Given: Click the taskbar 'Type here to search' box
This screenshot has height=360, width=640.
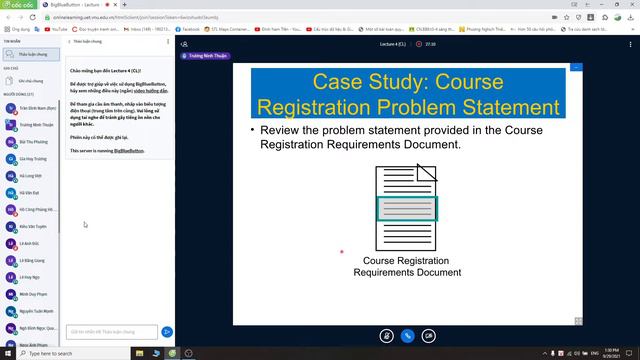Looking at the screenshot, I should point(73,353).
